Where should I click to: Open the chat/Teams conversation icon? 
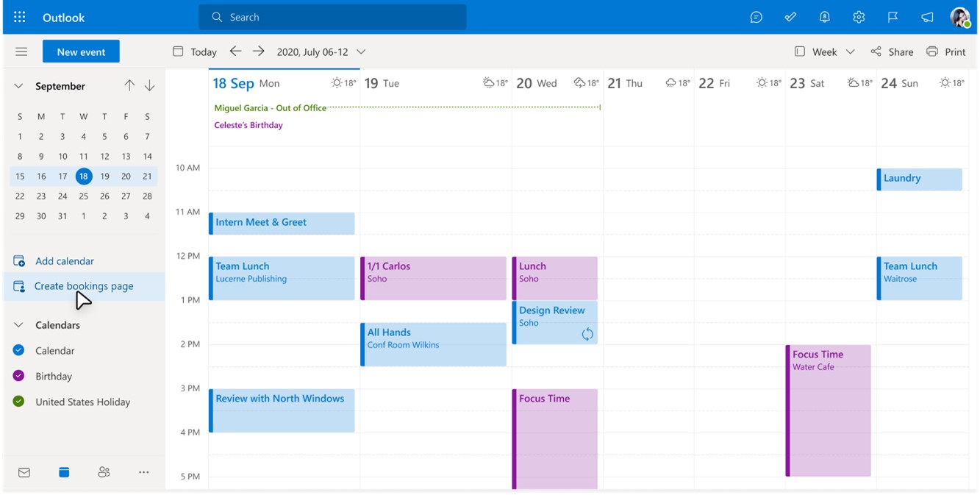pos(756,16)
